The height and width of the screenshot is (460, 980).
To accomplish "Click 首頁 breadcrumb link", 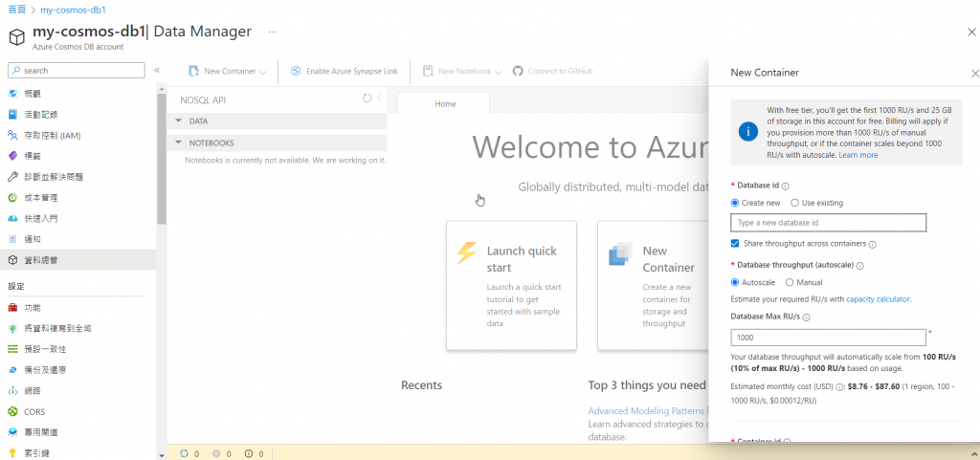I will pyautogui.click(x=17, y=10).
